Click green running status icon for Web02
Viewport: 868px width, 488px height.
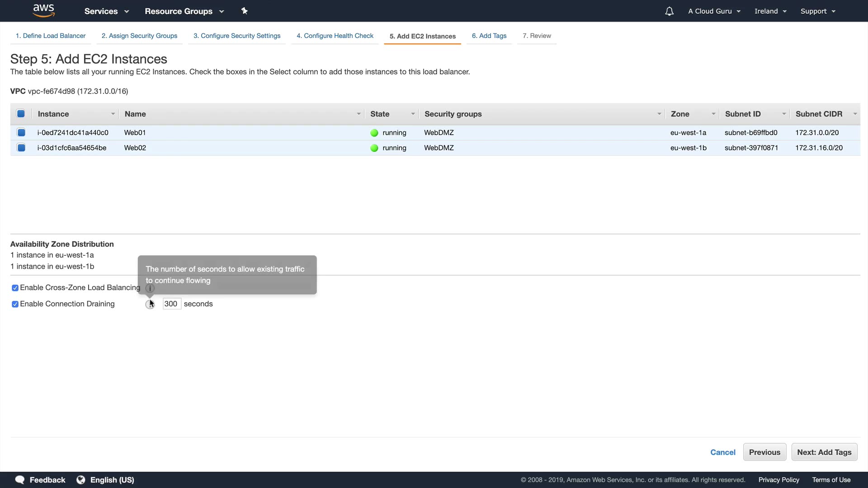coord(374,148)
